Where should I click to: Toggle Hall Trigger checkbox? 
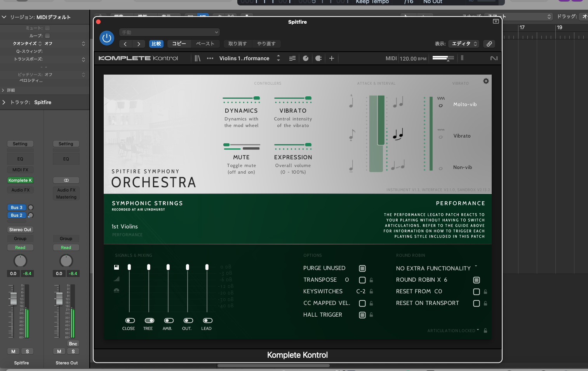coord(362,315)
